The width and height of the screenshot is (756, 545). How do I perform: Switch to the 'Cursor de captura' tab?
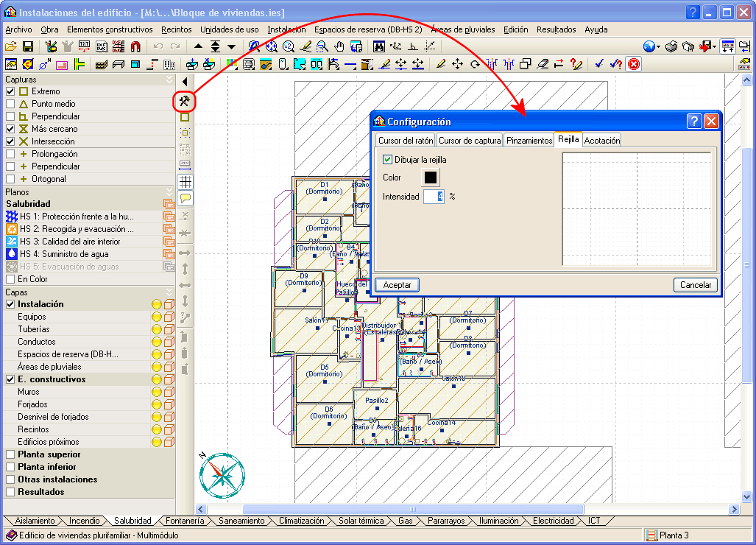tap(470, 140)
